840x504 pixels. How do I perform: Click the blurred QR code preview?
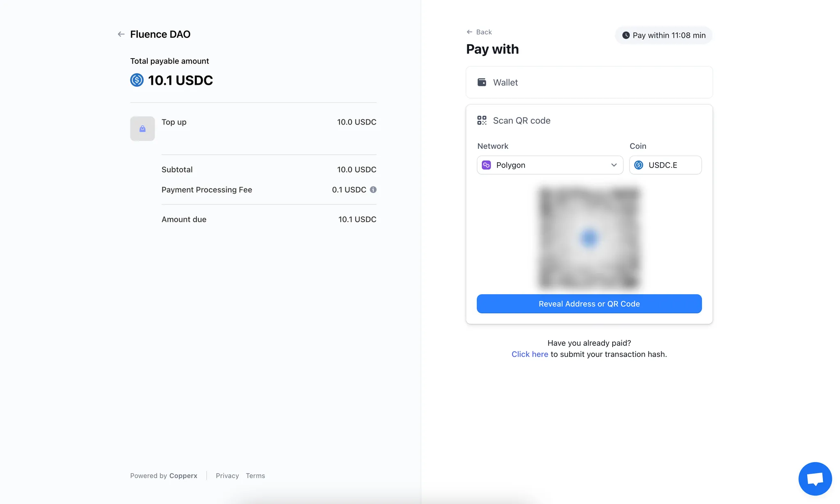point(589,238)
